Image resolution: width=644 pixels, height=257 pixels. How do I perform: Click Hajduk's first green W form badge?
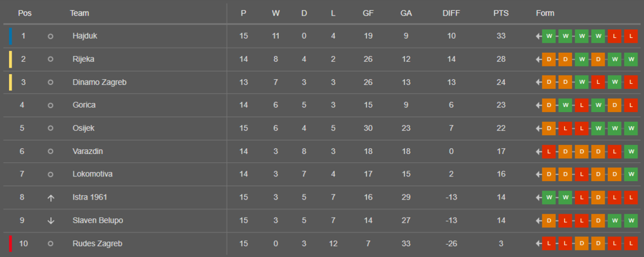549,36
